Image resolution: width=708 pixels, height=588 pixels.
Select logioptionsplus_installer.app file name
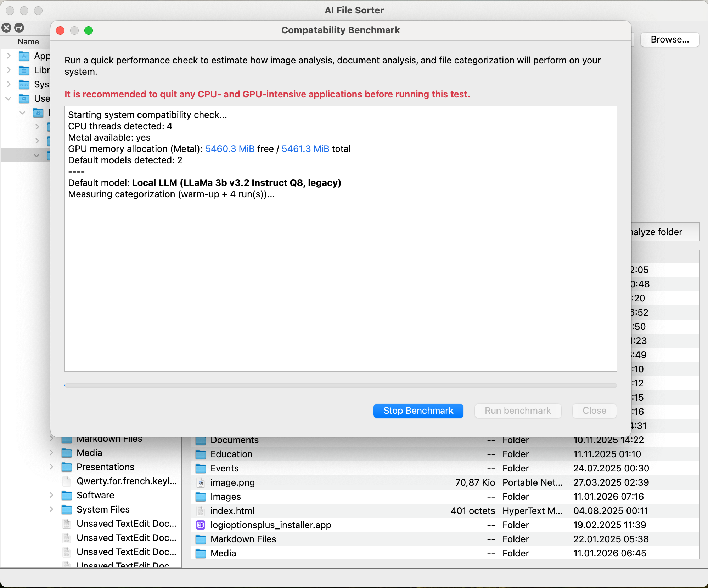tap(271, 525)
